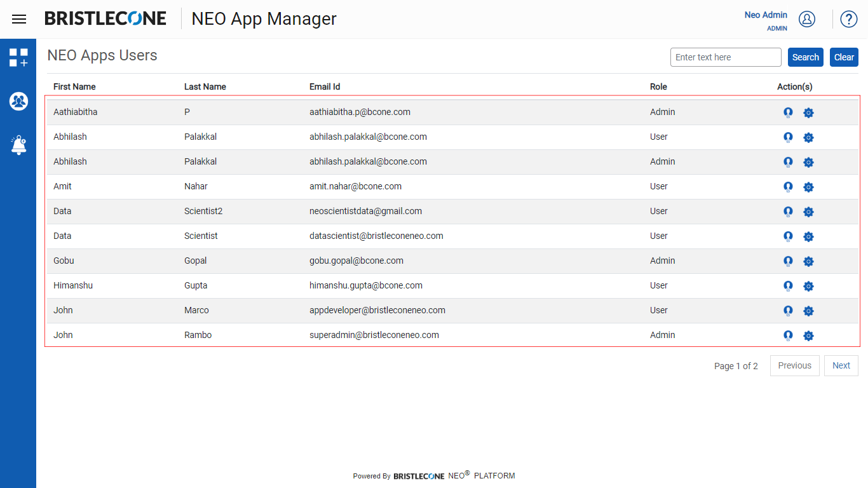The height and width of the screenshot is (488, 868).
Task: Click the user icon for Aathiabitha P
Action: [x=788, y=112]
